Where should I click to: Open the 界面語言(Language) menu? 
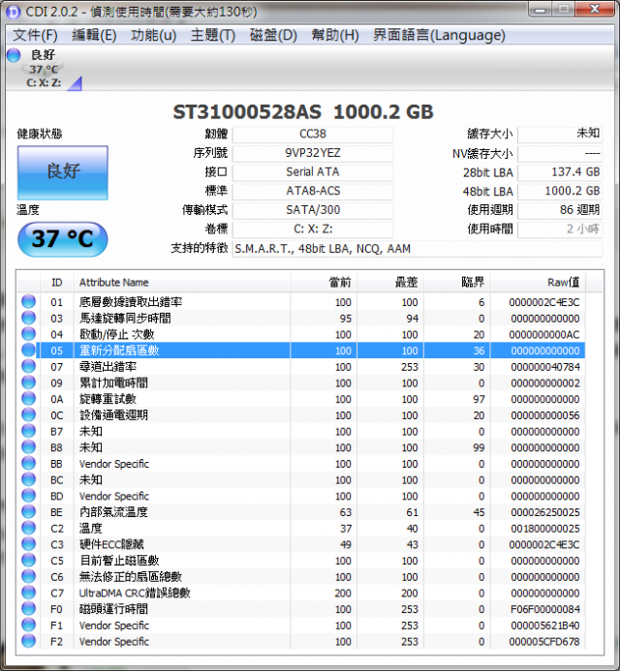click(439, 35)
